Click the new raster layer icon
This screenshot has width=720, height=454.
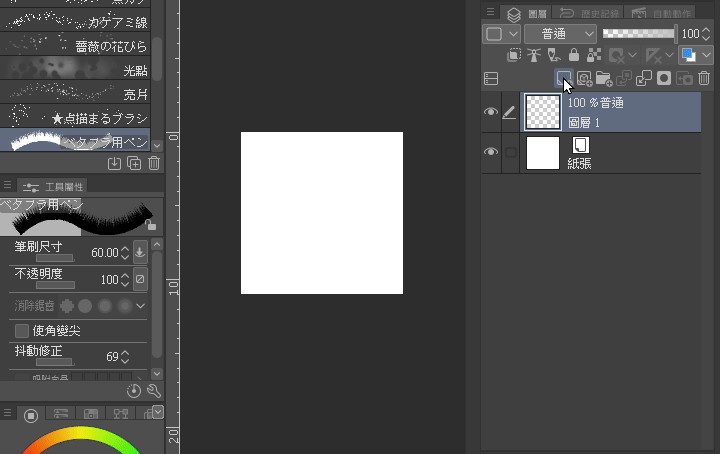click(x=564, y=78)
